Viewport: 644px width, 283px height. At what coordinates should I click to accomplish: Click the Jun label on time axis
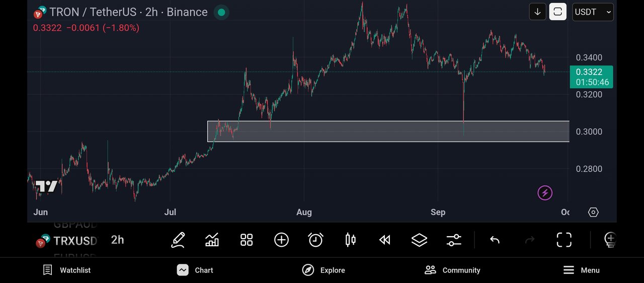point(40,213)
